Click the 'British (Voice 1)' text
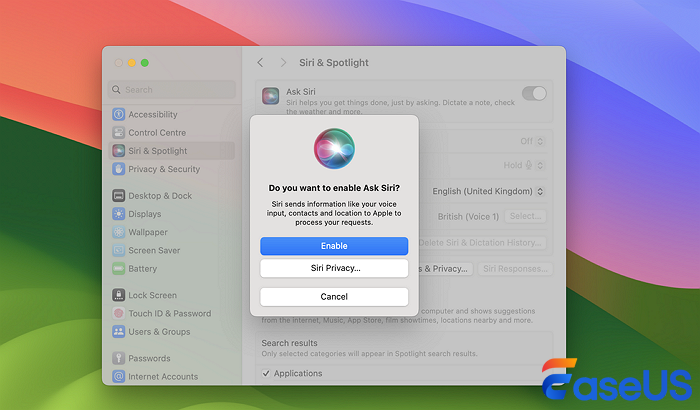Viewport: 700px width, 410px height. 468,217
